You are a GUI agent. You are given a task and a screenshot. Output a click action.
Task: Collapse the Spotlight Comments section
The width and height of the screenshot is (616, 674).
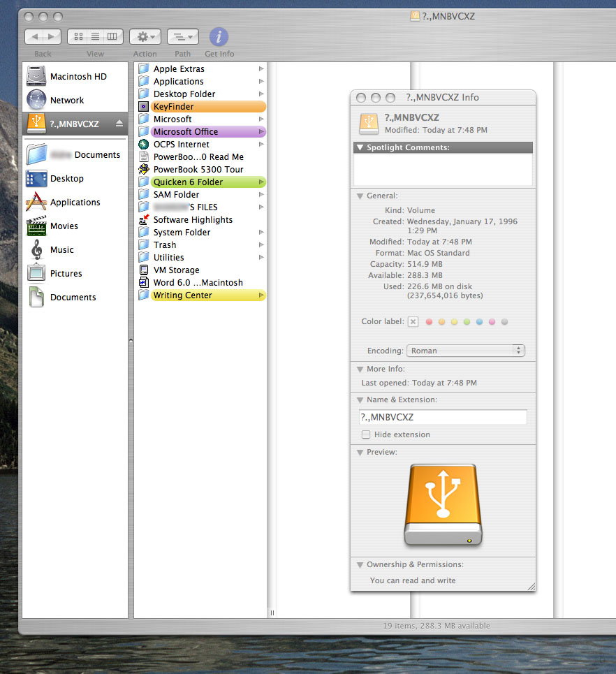(360, 147)
